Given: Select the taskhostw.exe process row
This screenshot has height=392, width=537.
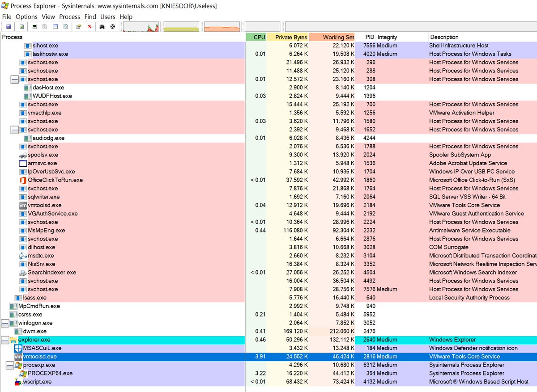Looking at the screenshot, I should click(x=268, y=54).
